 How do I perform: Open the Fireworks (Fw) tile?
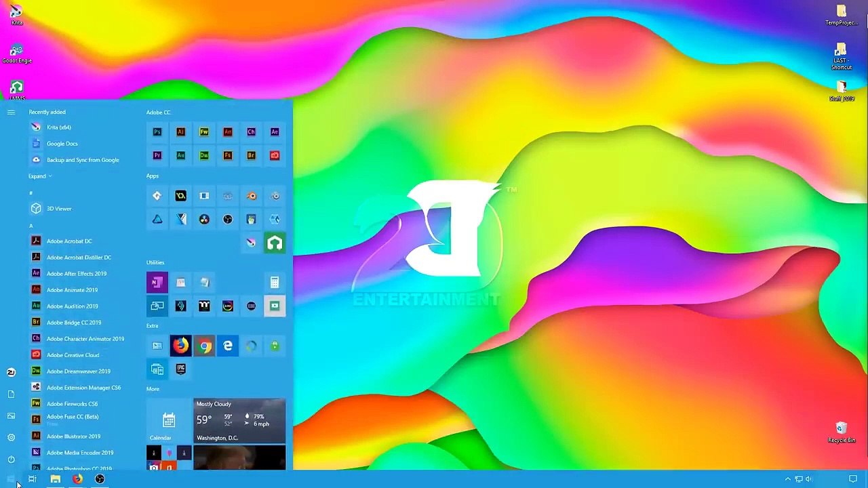[x=204, y=131]
